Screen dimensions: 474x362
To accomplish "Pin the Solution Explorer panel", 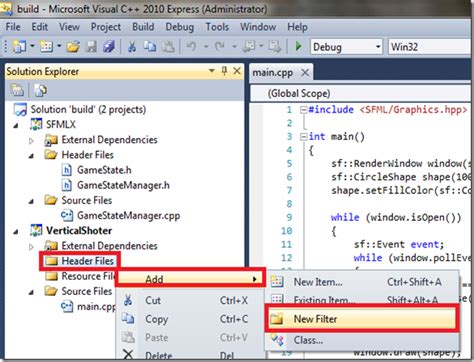I will pos(224,71).
